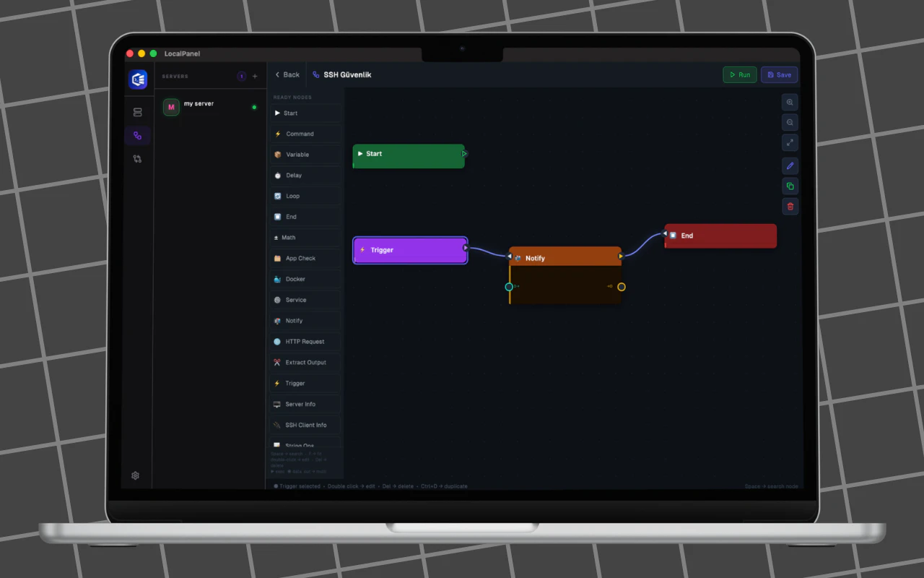Viewport: 924px width, 578px height.
Task: Click the Notify node's input port
Action: coord(510,256)
